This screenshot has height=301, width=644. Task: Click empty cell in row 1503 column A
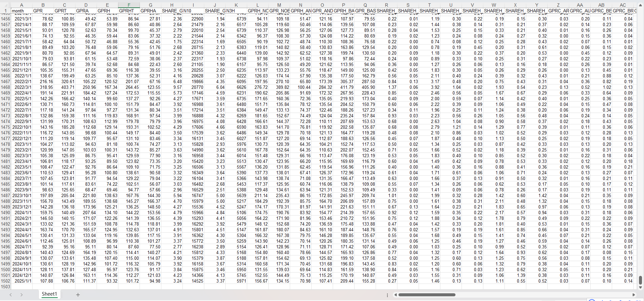tap(21, 287)
